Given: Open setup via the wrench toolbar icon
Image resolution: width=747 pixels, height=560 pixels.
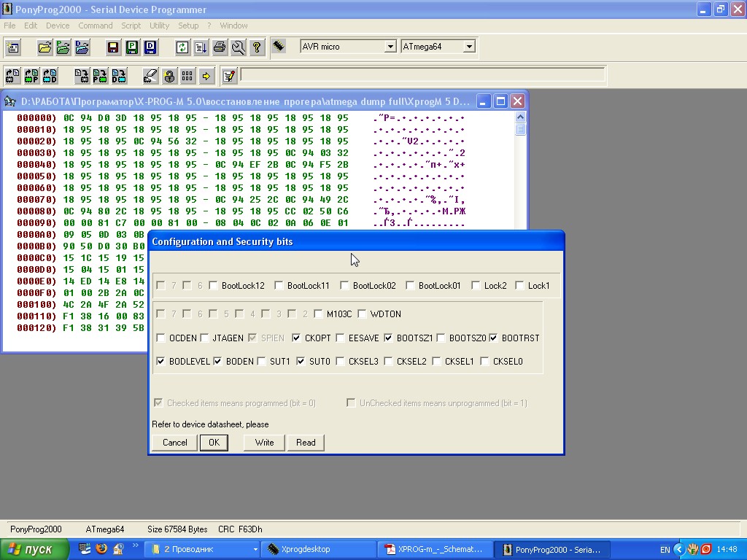Looking at the screenshot, I should 238,47.
